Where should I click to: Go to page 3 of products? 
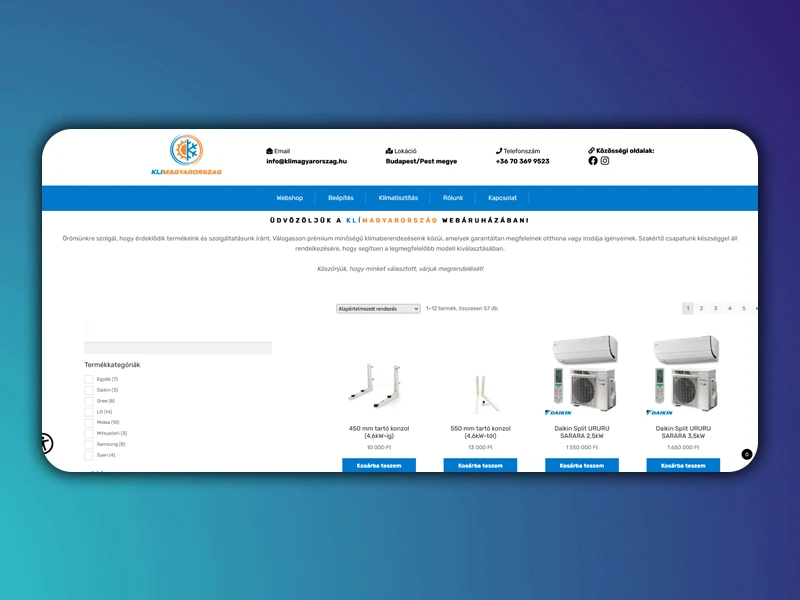click(715, 309)
